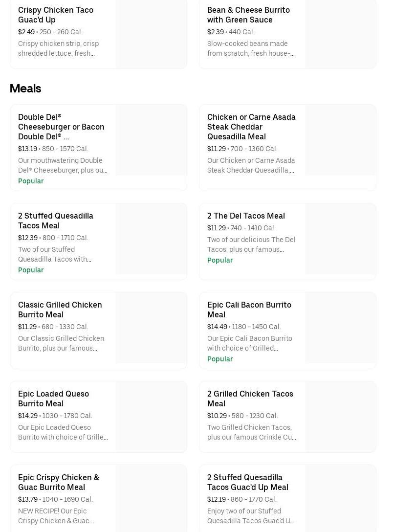Choose Chicken or Carne Asada Steak Cheddar Quesadilla Meal
Screen dimensions: 393x532
[251, 127]
